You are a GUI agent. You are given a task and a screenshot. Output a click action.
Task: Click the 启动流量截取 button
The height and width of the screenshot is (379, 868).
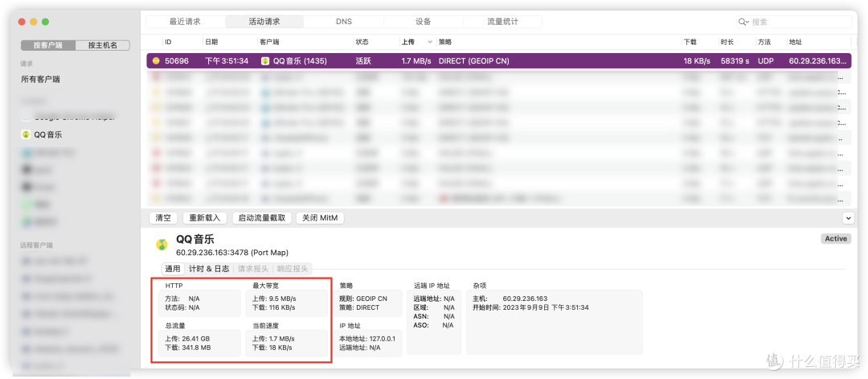pos(261,218)
